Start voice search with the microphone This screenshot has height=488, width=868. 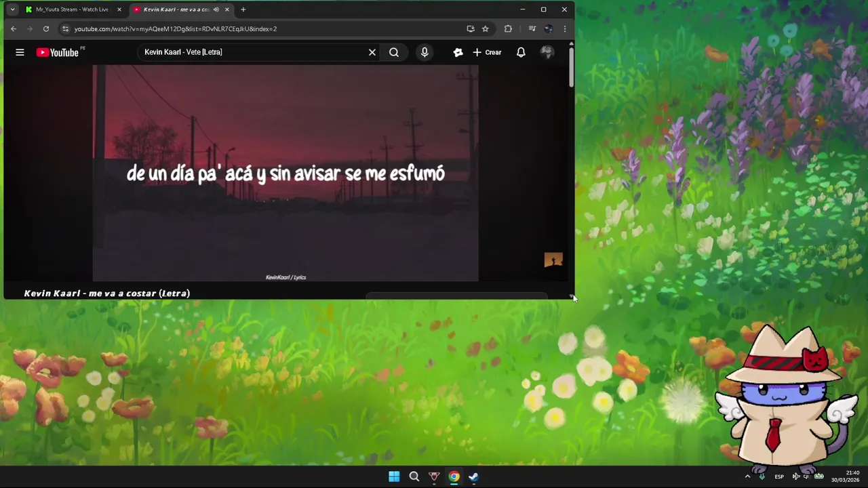click(425, 52)
